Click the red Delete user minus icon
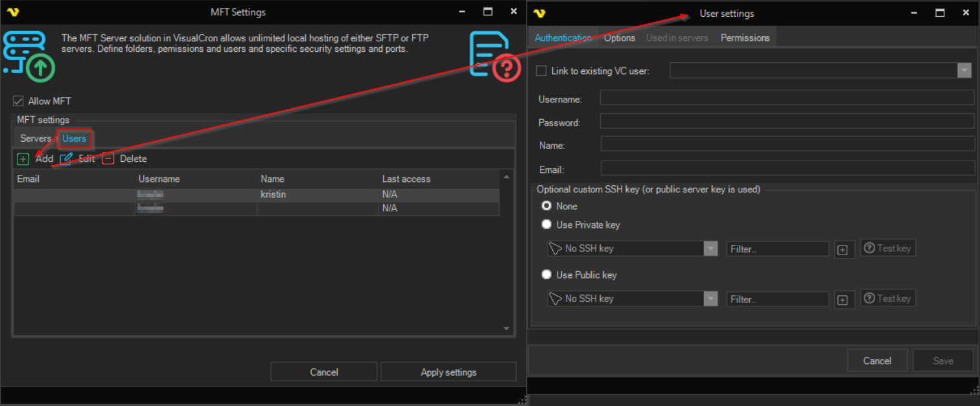This screenshot has height=406, width=980. 108,159
